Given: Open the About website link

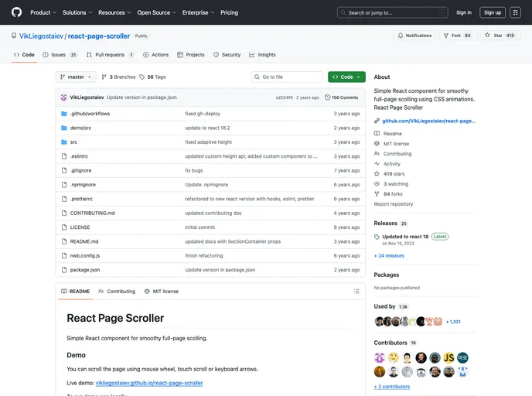Looking at the screenshot, I should (428, 121).
